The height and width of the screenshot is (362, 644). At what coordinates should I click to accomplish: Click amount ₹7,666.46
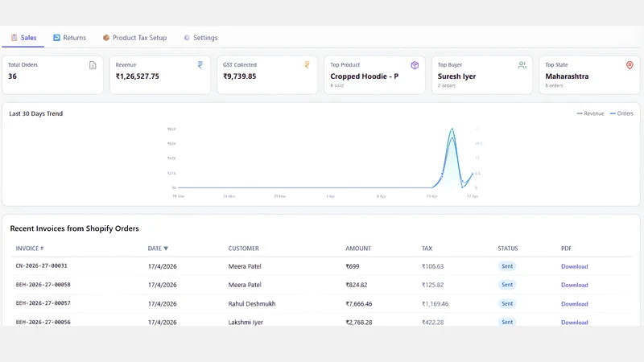pos(358,304)
